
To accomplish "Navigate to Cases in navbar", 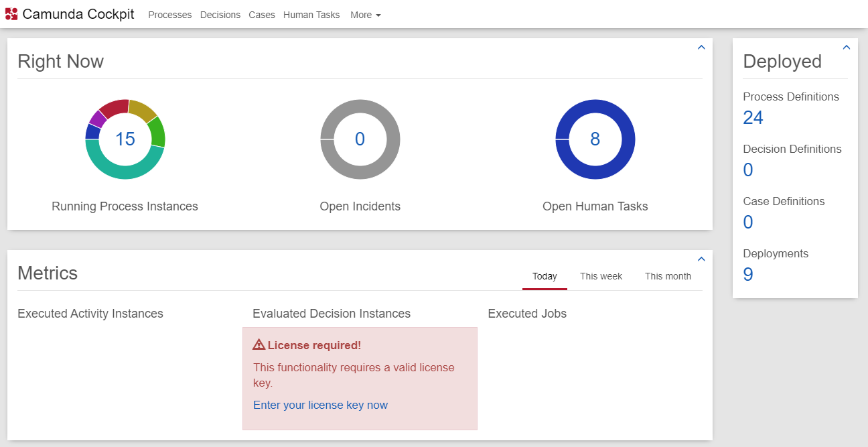I will pos(262,15).
